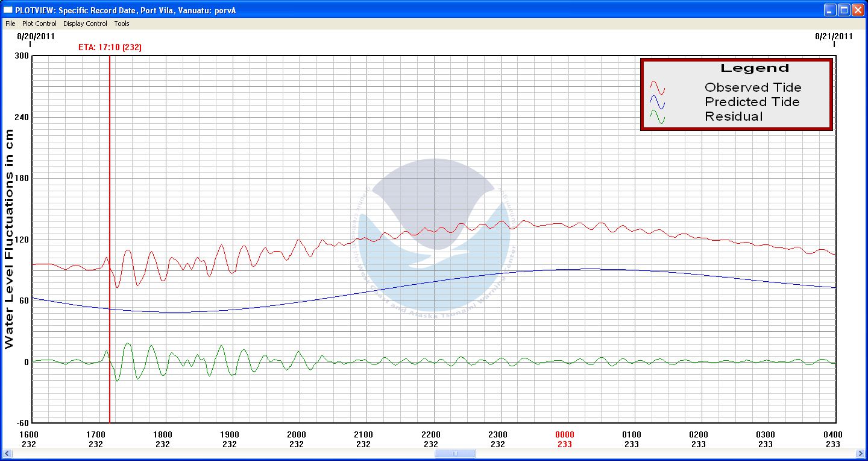Click the 120 y-axis value
This screenshot has height=461, width=868.
[22, 240]
